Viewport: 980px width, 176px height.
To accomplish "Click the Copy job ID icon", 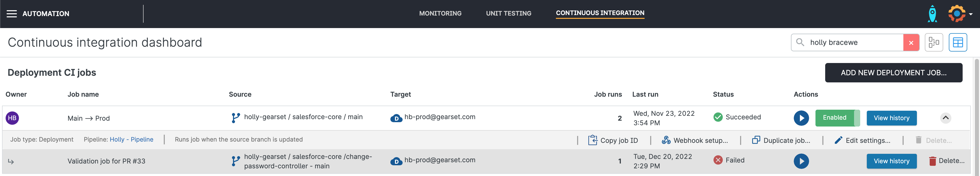I will pos(592,140).
